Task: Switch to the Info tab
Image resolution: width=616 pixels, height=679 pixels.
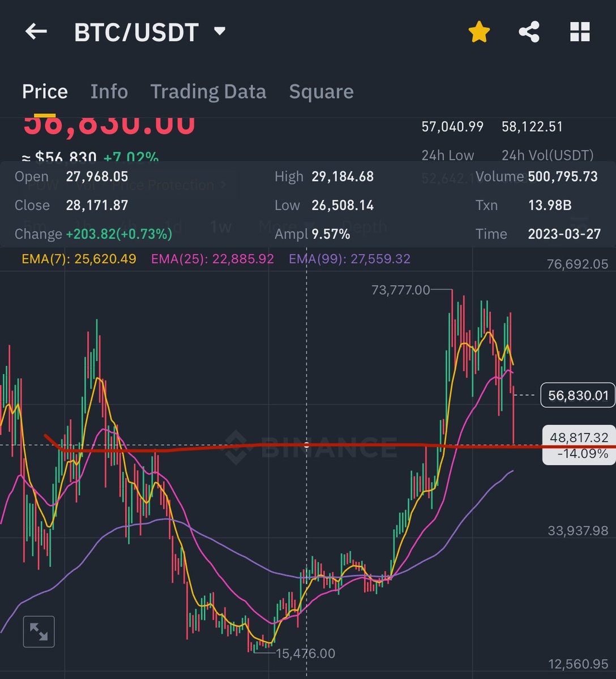Action: click(109, 92)
